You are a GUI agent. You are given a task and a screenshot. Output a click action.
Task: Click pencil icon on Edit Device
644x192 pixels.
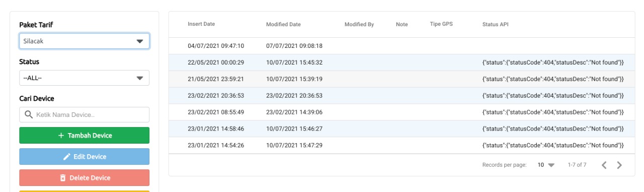coord(67,157)
